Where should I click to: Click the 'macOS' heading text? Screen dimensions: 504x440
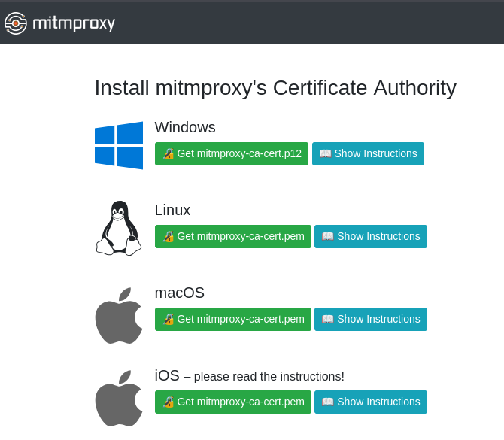179,293
